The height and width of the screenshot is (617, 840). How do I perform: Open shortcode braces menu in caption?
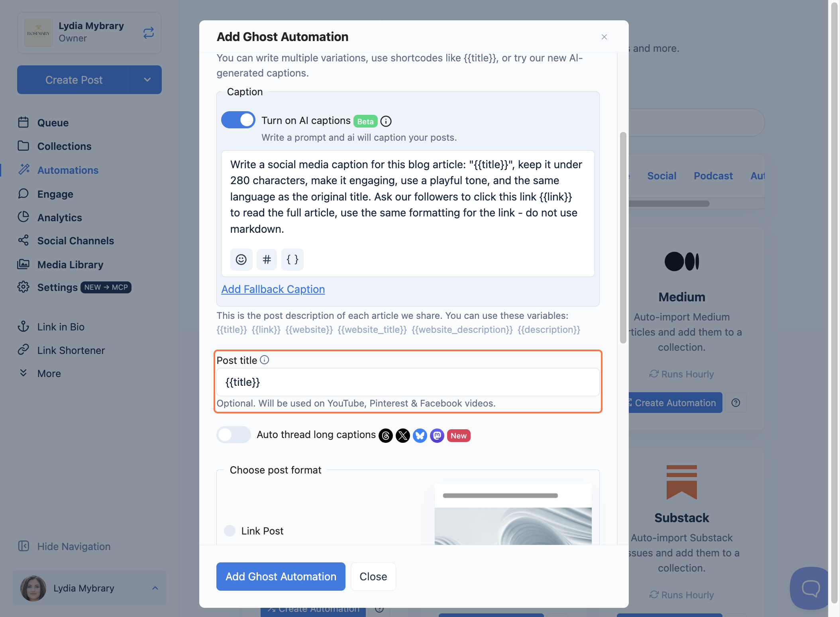[292, 259]
